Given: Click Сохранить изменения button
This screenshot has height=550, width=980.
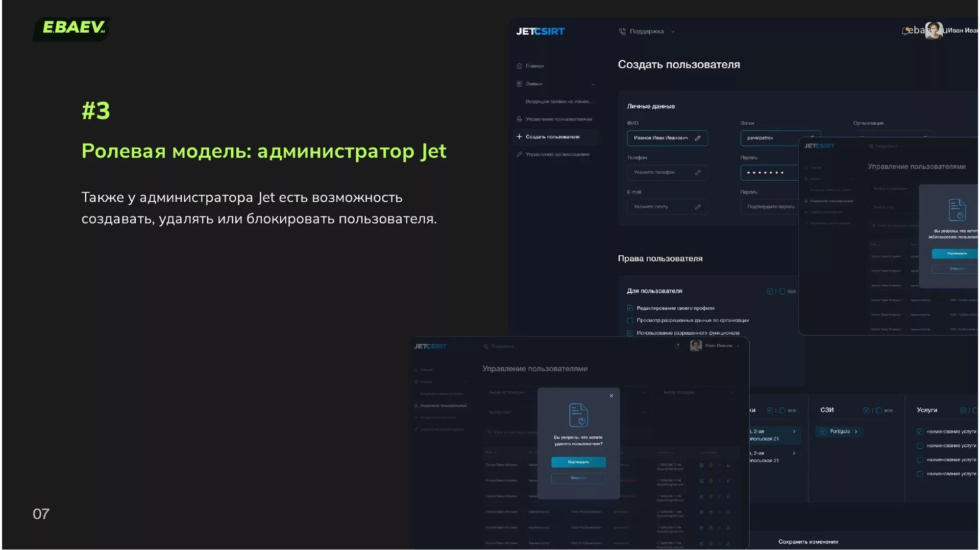Looking at the screenshot, I should click(808, 542).
